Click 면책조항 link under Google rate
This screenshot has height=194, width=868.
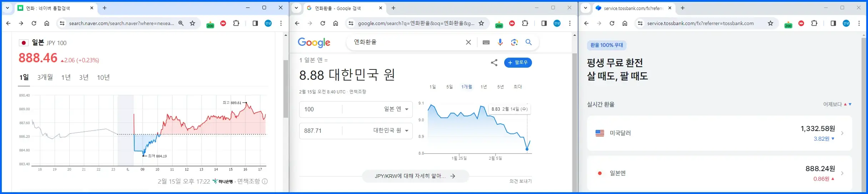tap(358, 92)
